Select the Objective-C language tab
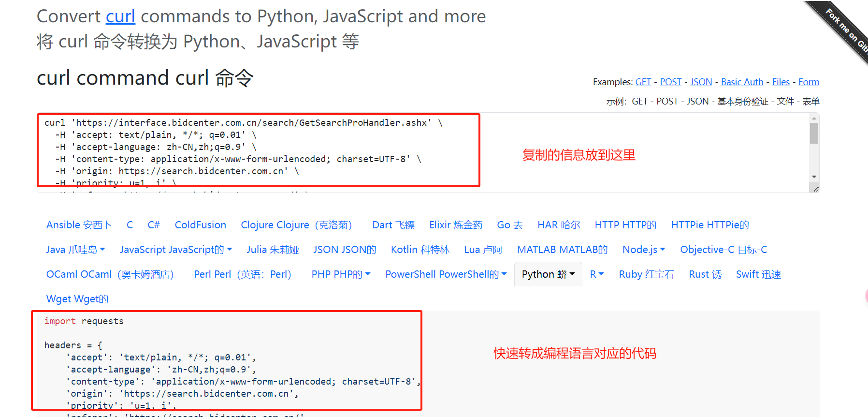Screen dimensions: 868x417 point(723,250)
